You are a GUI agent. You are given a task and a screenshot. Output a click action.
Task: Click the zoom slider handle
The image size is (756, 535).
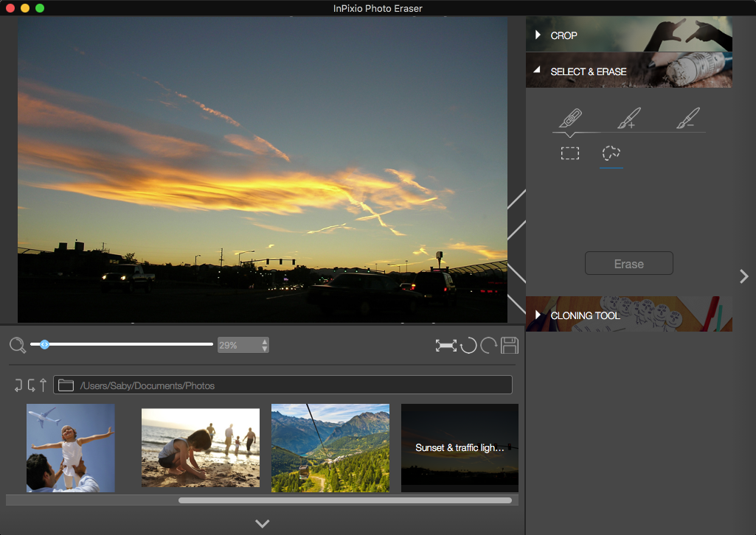click(x=44, y=344)
